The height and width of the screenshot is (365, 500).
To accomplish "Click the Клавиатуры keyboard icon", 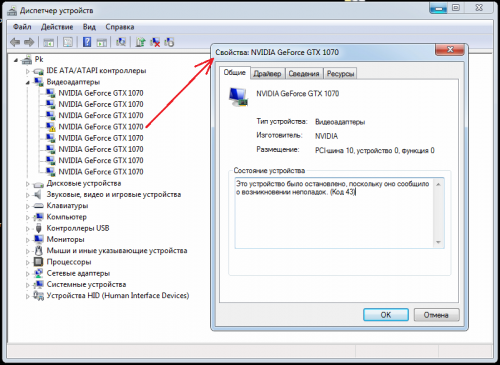I will (x=39, y=206).
